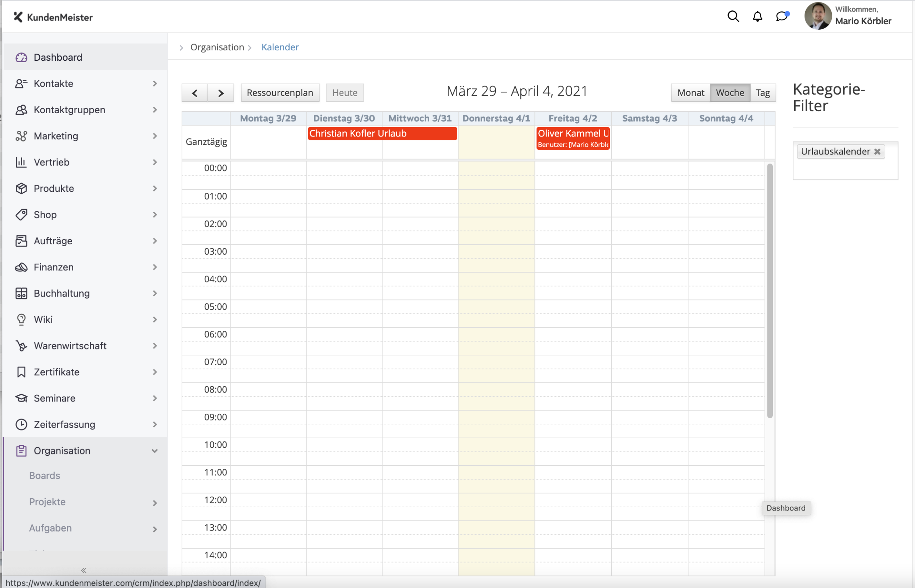
Task: Click the Marketing sidebar icon
Action: [21, 135]
